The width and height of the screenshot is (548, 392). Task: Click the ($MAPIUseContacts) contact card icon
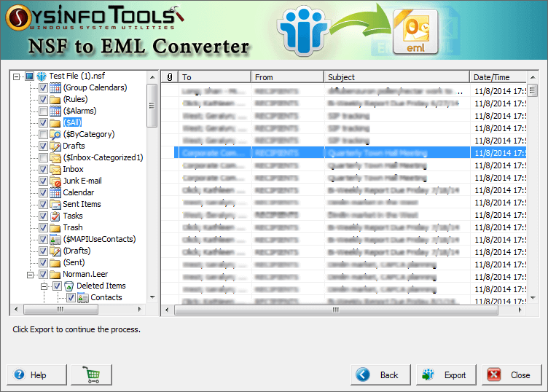click(55, 239)
